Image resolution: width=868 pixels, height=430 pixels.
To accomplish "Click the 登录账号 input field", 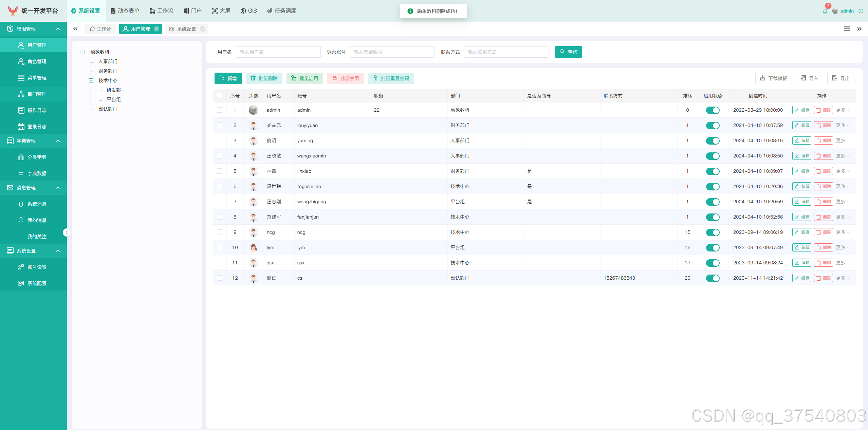I will (x=392, y=52).
